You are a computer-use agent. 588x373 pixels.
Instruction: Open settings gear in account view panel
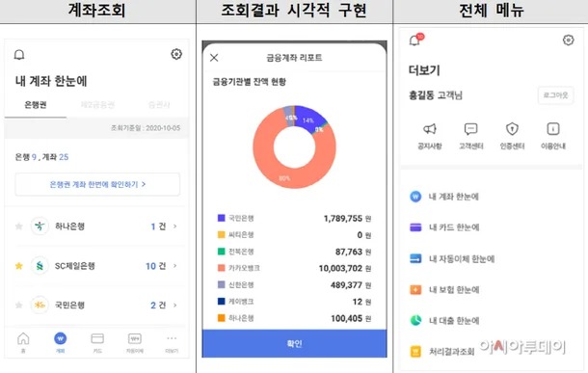(176, 54)
